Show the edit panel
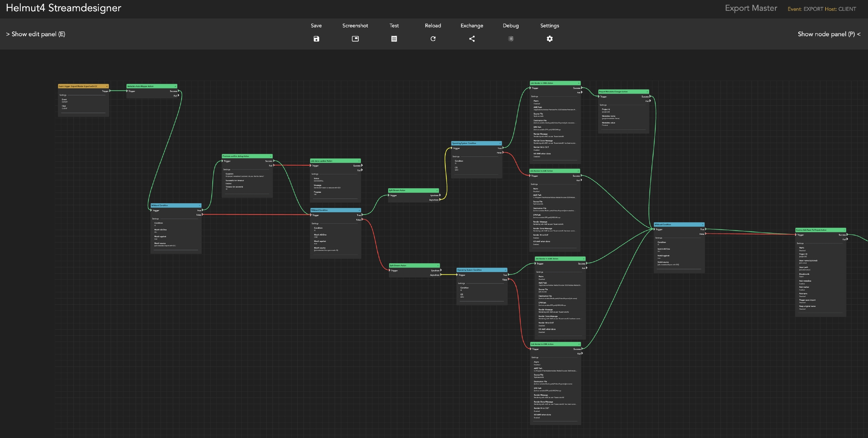The width and height of the screenshot is (868, 438). [36, 34]
